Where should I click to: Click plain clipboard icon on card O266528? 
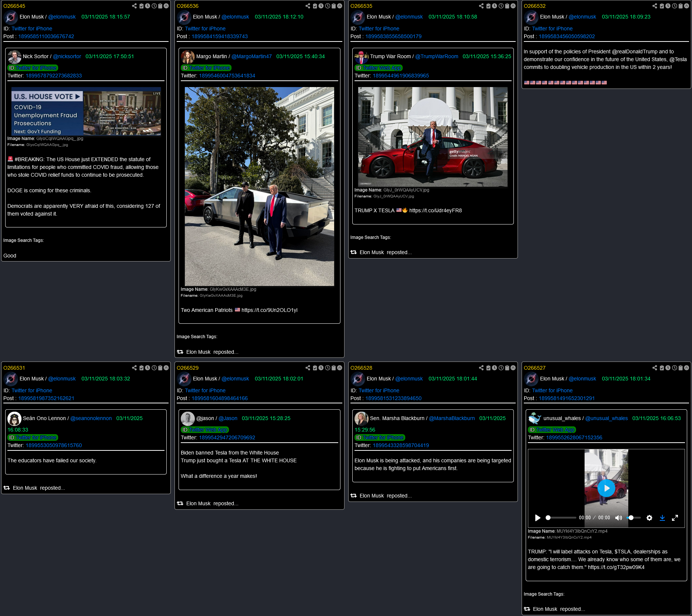coord(507,368)
